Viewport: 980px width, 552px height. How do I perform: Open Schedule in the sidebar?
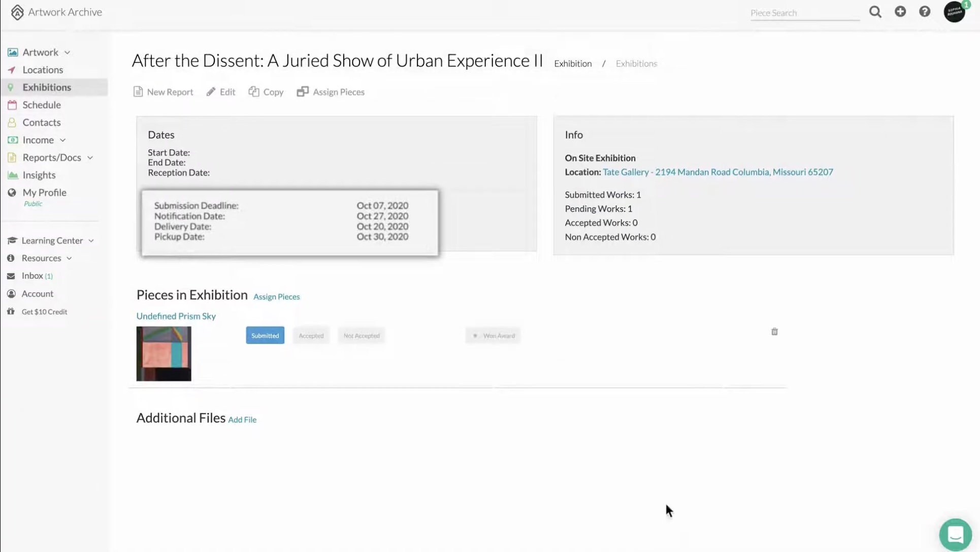pos(42,105)
